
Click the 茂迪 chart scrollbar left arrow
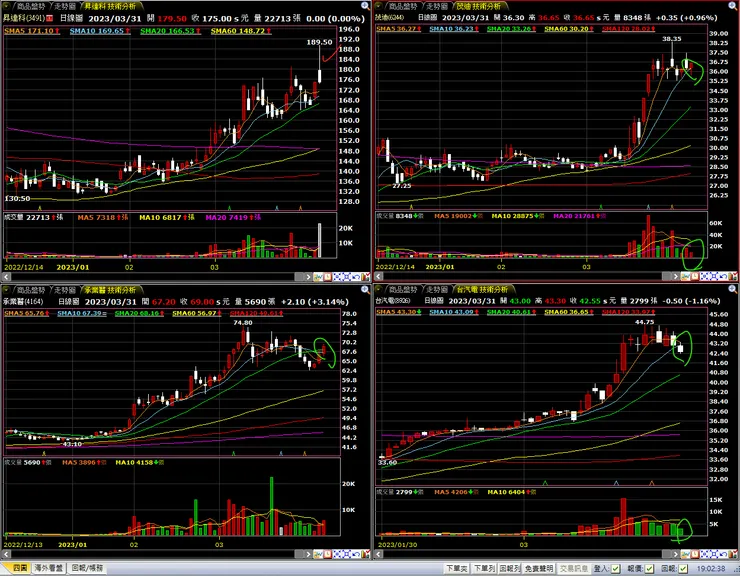[378, 276]
